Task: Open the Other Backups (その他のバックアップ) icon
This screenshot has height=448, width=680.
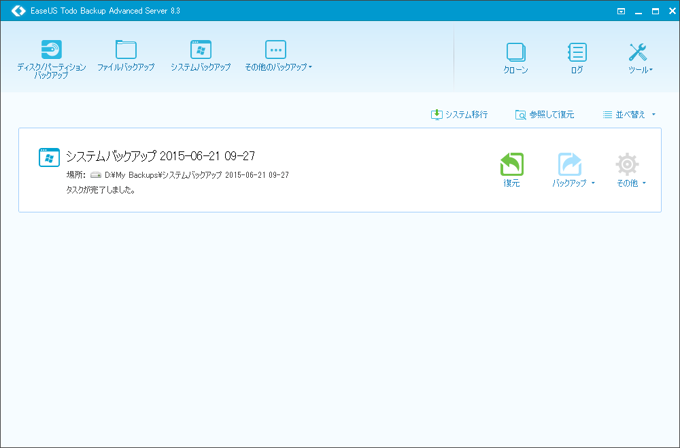Action: click(275, 49)
